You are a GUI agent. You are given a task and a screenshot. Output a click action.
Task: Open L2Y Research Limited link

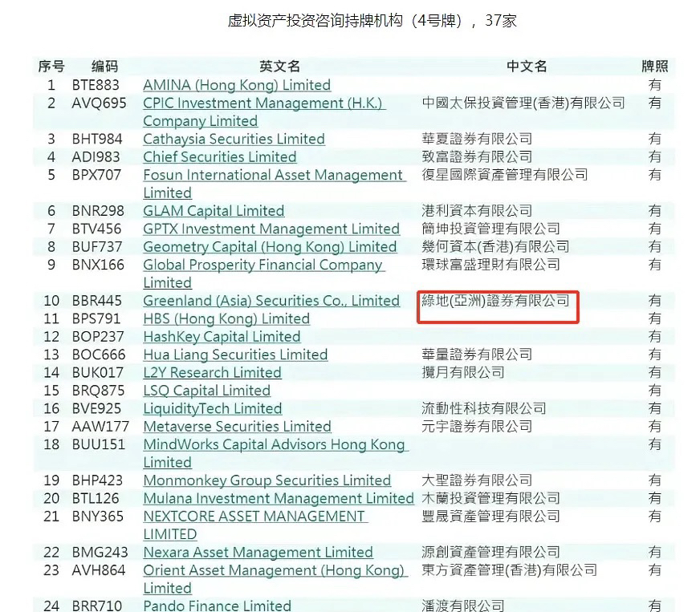(x=212, y=372)
